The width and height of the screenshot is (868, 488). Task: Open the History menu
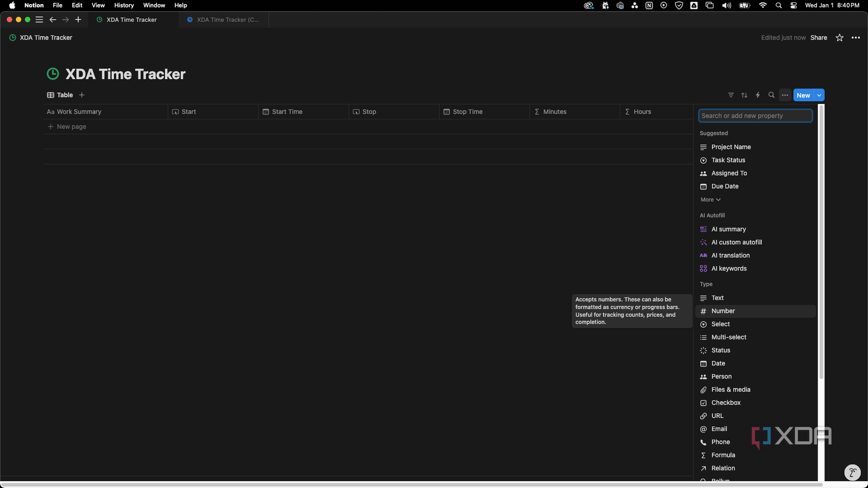coord(124,5)
